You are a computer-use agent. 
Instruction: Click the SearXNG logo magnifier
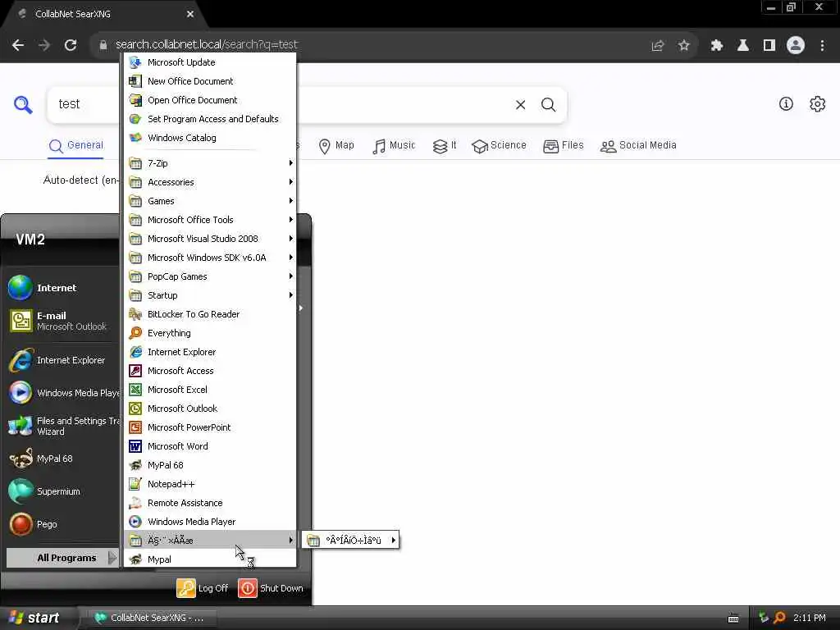[x=23, y=104]
